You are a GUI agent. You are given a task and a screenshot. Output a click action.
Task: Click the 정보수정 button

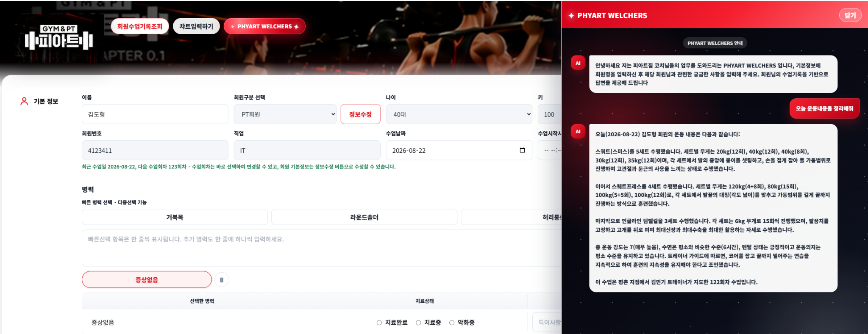coord(360,114)
